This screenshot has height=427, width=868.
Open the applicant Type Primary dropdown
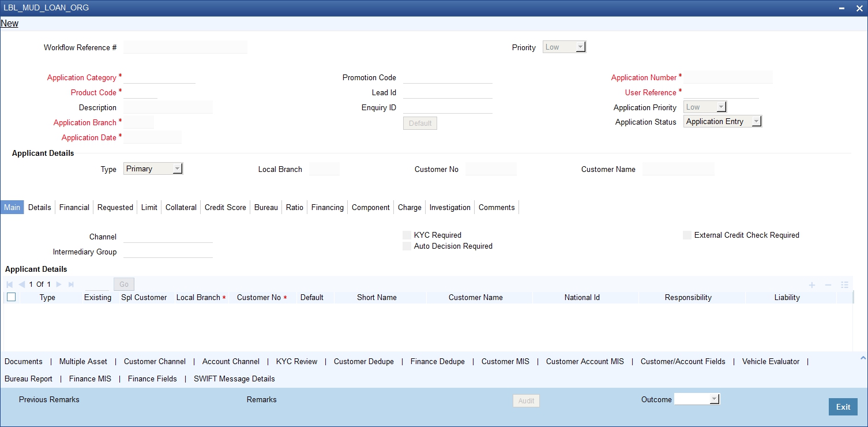[153, 168]
